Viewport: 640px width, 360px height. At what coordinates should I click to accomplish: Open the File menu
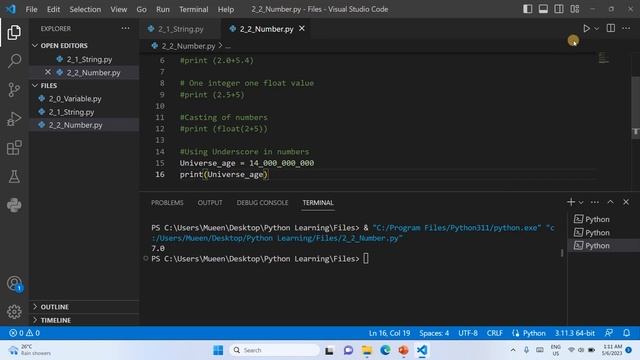pyautogui.click(x=31, y=9)
